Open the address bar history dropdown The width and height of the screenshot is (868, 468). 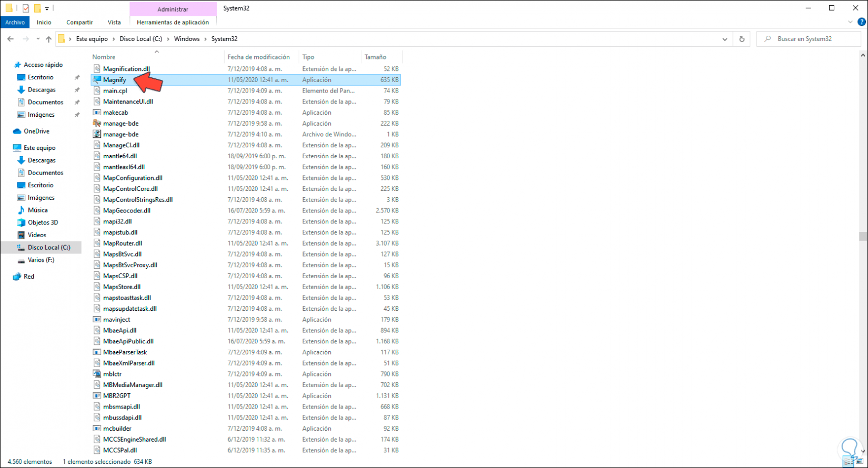[x=725, y=39]
